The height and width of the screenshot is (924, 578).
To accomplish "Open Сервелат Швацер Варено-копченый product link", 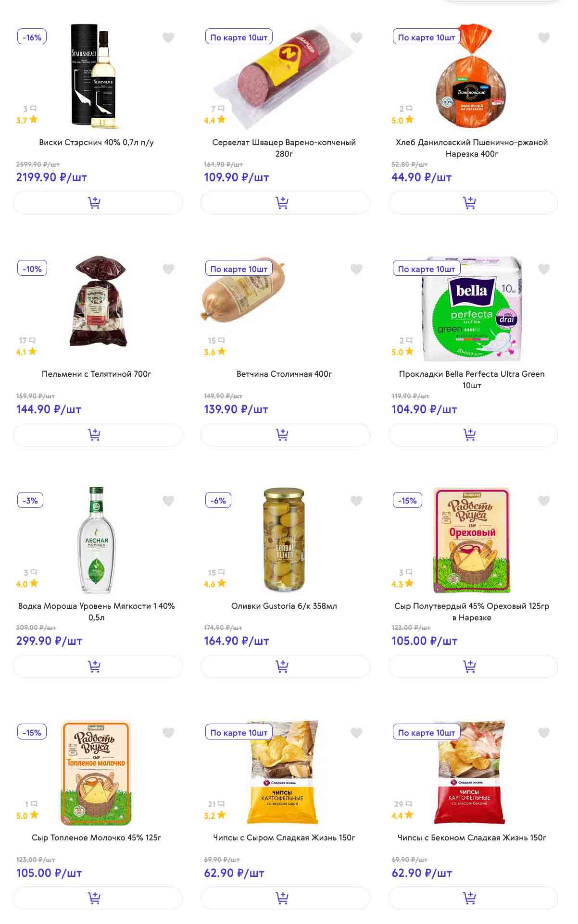I will (284, 148).
